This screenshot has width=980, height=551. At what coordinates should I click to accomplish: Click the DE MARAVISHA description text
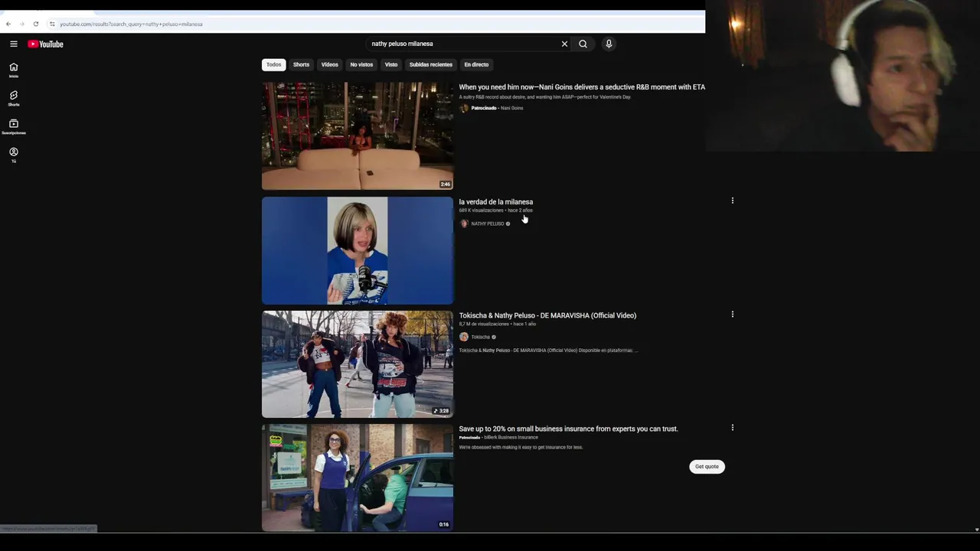click(548, 350)
